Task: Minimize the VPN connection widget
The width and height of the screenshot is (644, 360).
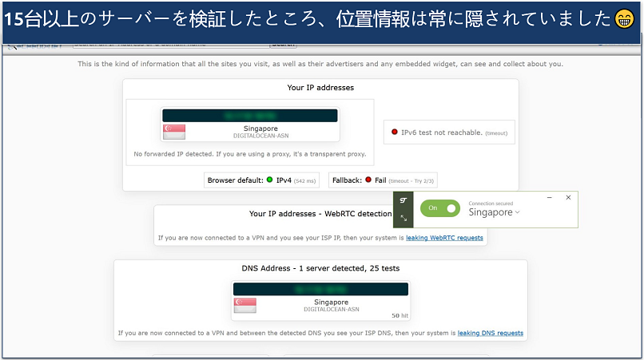Action: tap(548, 197)
